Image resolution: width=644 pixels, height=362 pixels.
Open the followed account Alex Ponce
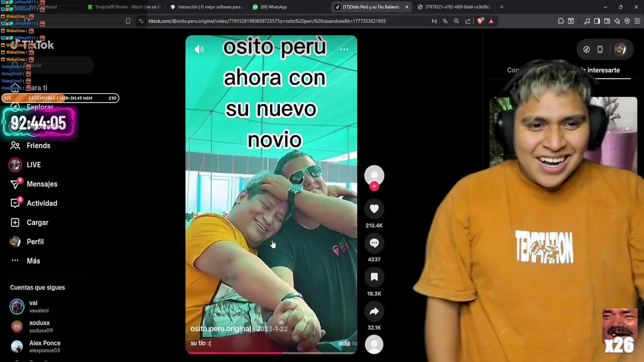[35, 347]
